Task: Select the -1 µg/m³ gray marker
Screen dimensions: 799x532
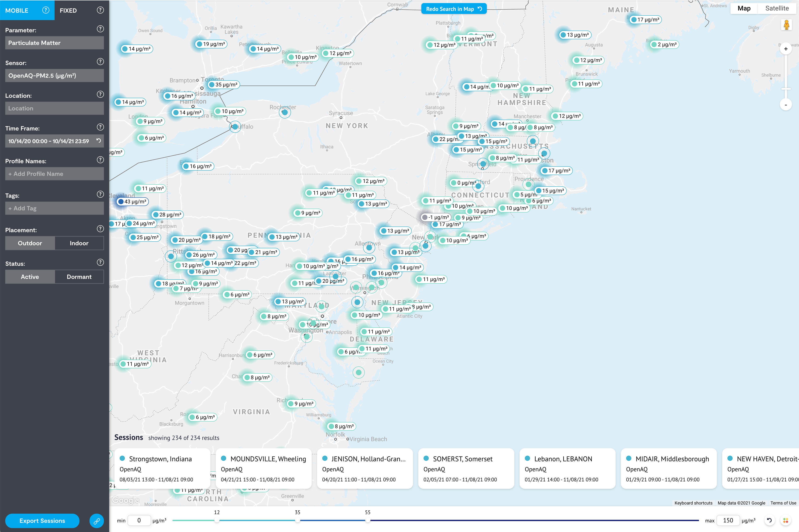Action: click(x=436, y=217)
